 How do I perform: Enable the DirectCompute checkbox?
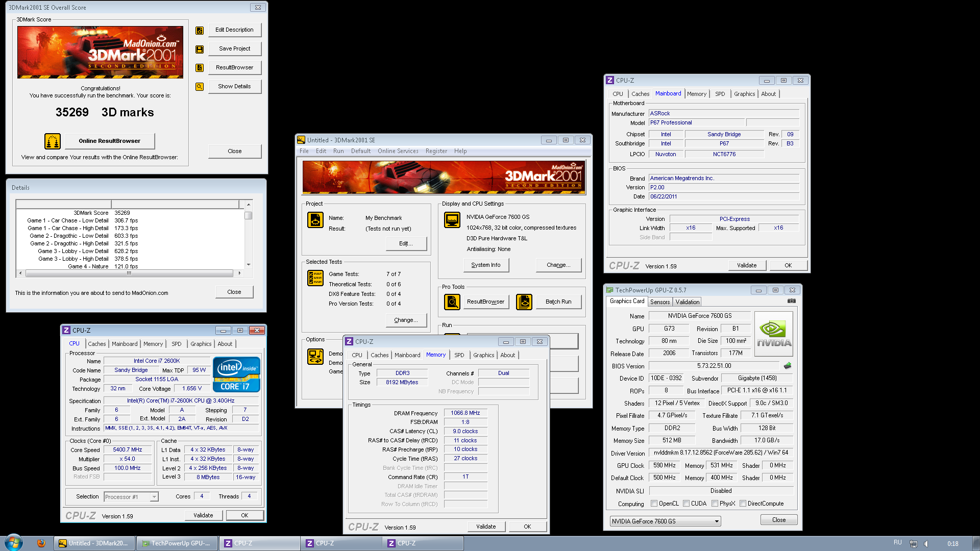point(743,504)
